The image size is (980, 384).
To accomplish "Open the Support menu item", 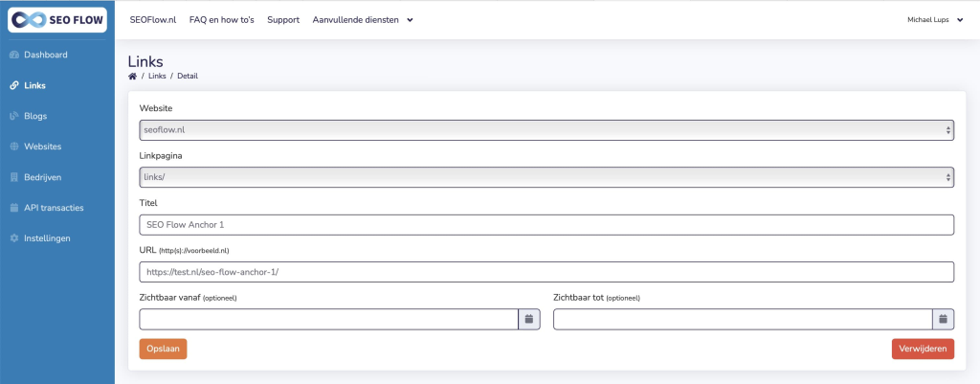I will [283, 20].
